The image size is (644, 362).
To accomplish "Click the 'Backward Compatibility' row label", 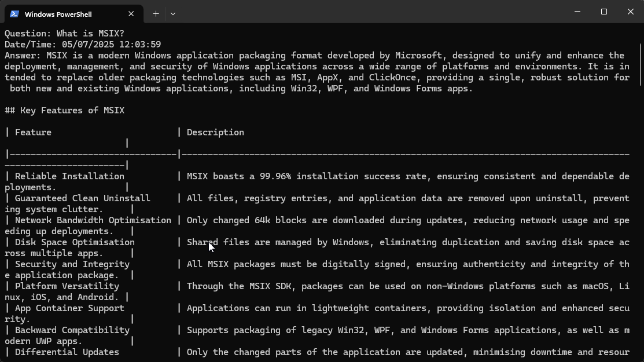I will pos(72,330).
